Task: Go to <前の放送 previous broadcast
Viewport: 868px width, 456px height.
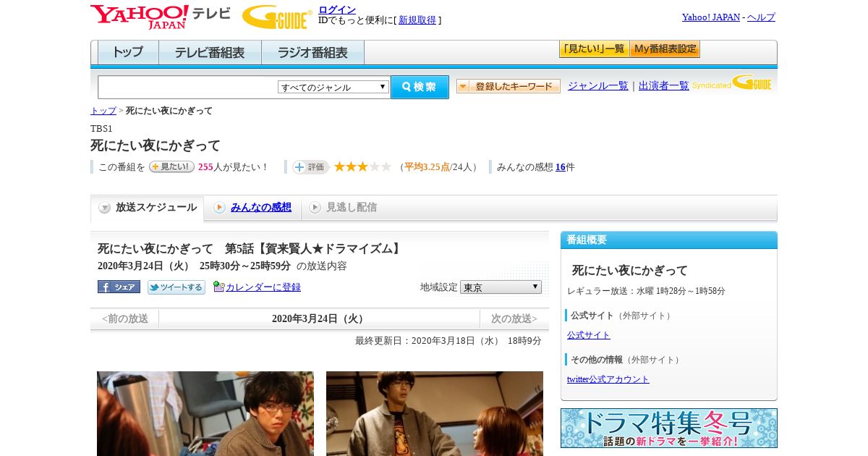Action: coord(124,318)
